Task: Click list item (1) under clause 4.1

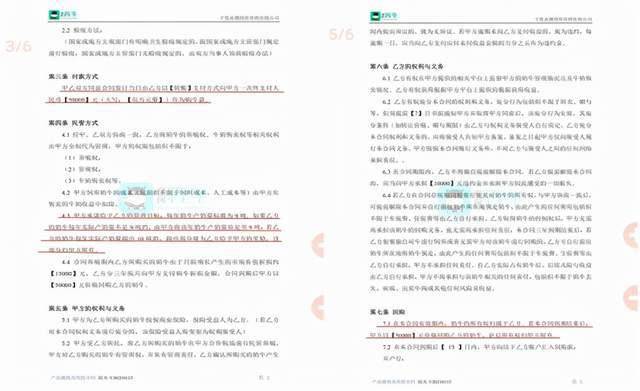Action: [83, 158]
